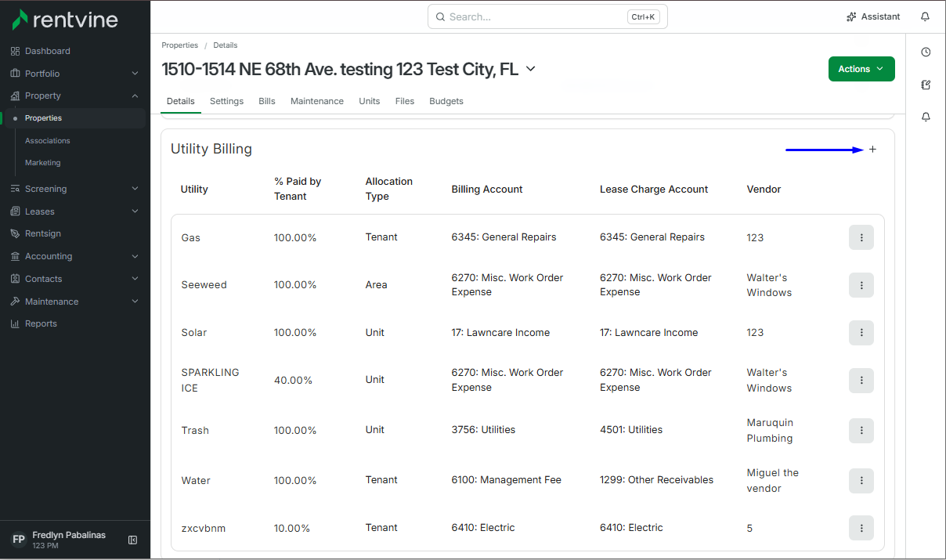Click the Search input field
Viewport: 946px width, 560px height.
pos(547,16)
